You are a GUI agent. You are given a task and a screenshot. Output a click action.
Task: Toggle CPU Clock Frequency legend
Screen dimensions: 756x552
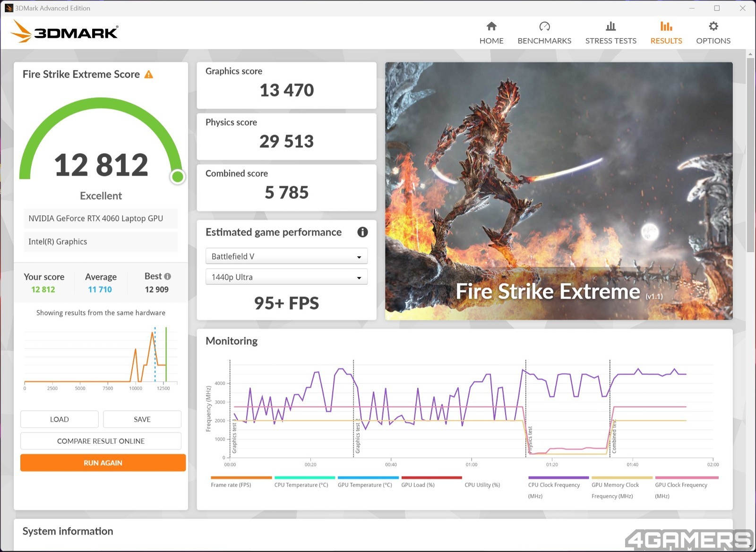(554, 490)
